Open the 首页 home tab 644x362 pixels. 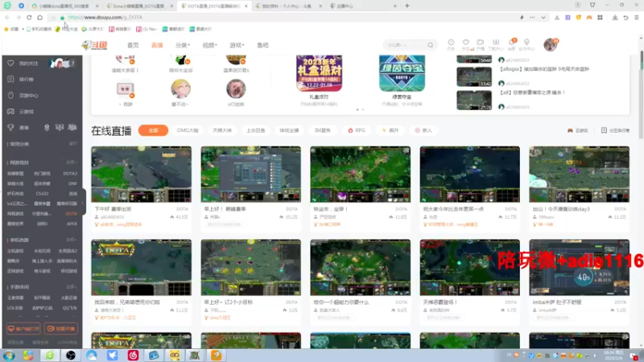(x=133, y=45)
